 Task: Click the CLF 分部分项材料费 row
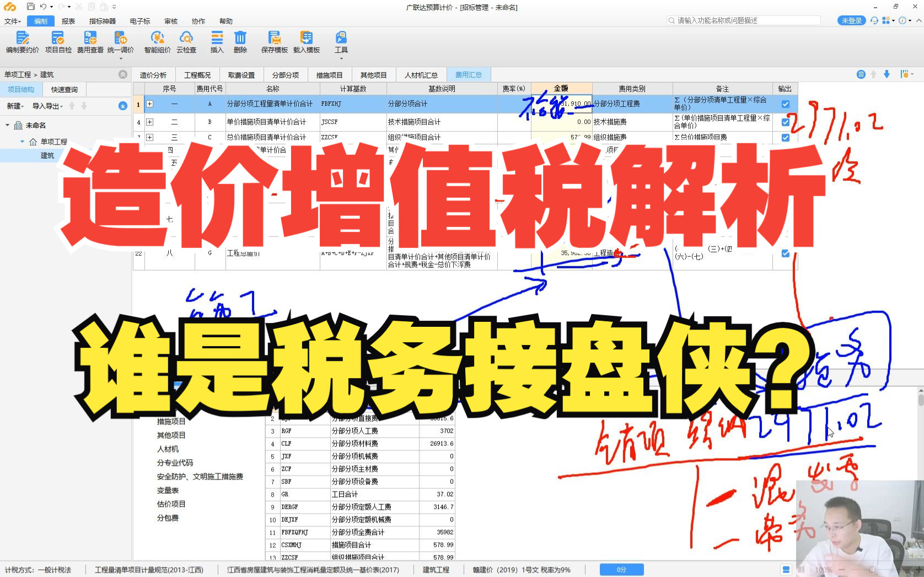(361, 444)
